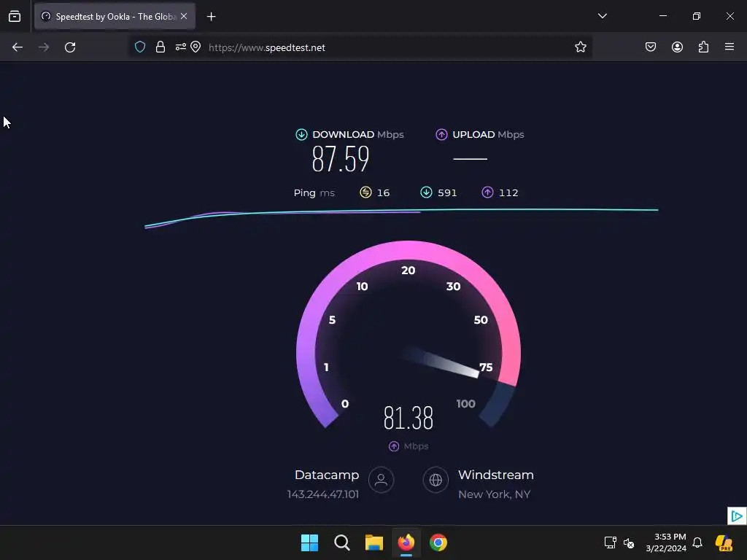Image resolution: width=747 pixels, height=560 pixels.
Task: Click the muted volume tray icon
Action: (629, 542)
